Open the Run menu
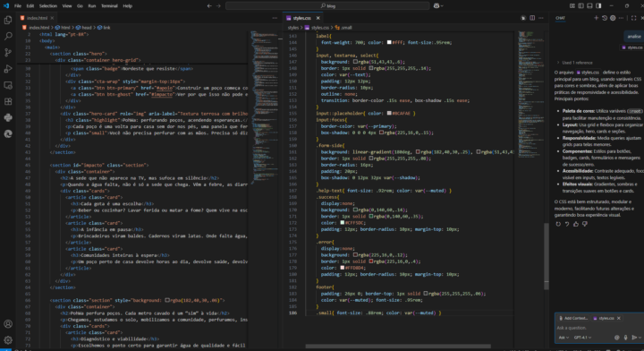644x351 pixels. (x=91, y=5)
